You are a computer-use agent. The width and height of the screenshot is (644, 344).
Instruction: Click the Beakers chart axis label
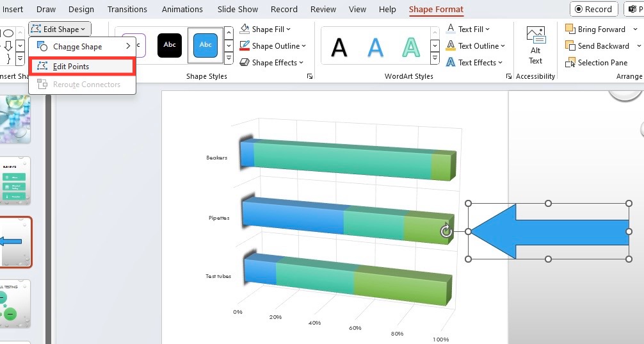tap(216, 158)
